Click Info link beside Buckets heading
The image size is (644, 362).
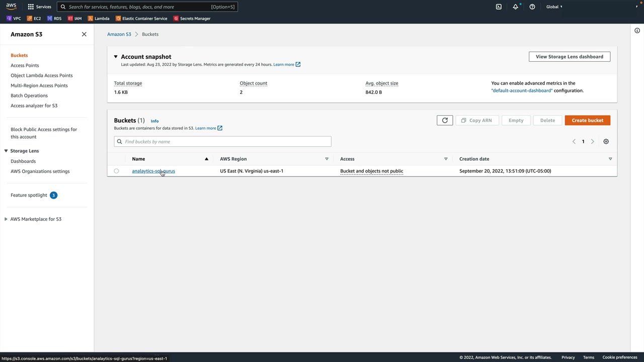(154, 121)
